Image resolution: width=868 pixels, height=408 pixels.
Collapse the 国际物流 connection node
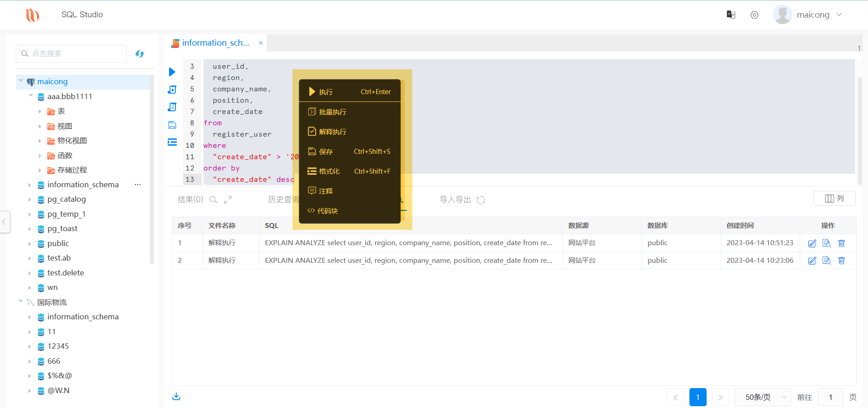(x=21, y=302)
